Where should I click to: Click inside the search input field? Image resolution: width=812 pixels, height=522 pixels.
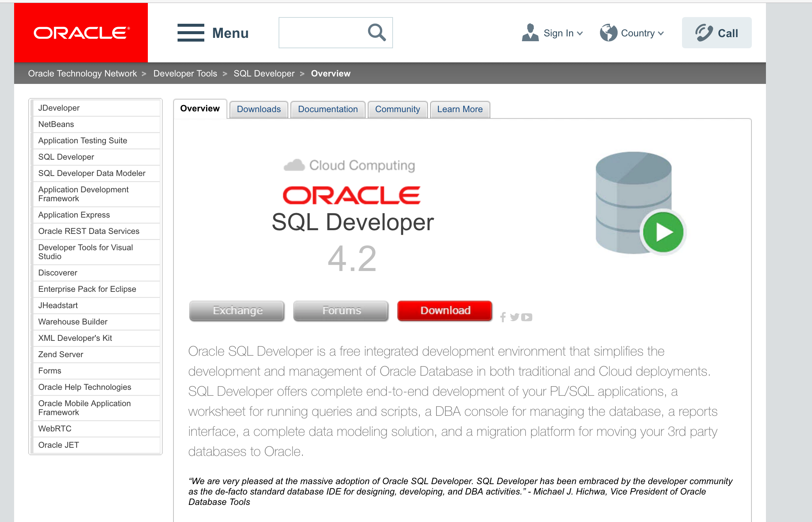click(327, 33)
